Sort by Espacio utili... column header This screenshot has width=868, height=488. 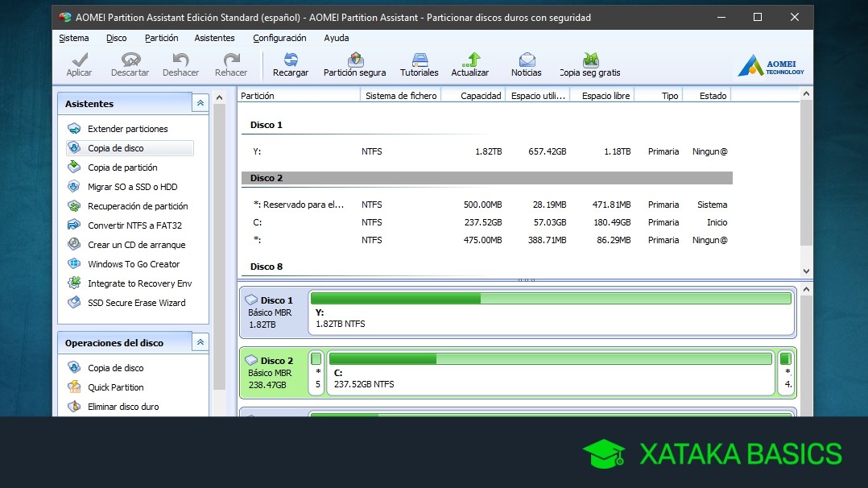[538, 96]
